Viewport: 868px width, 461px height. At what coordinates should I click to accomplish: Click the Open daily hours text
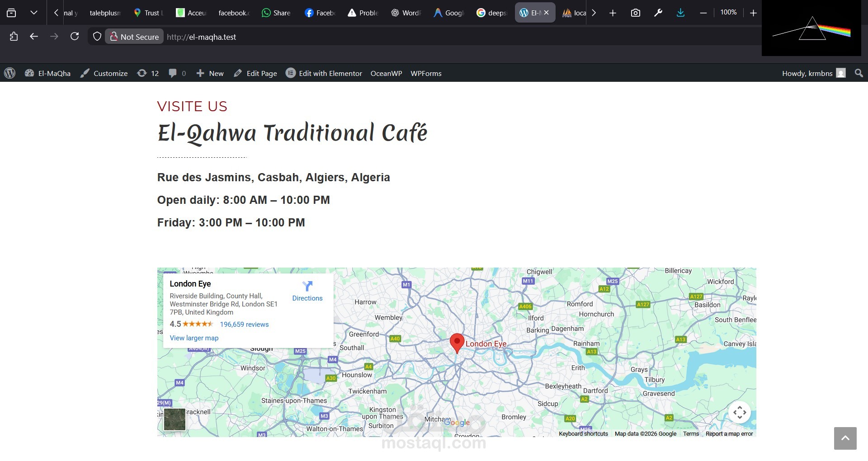[x=244, y=200]
